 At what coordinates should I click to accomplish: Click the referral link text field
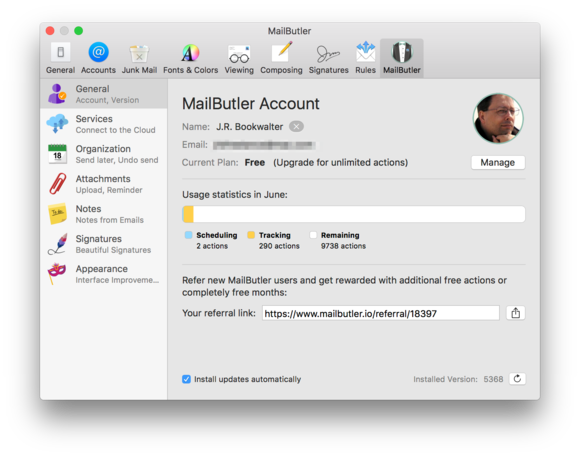381,313
